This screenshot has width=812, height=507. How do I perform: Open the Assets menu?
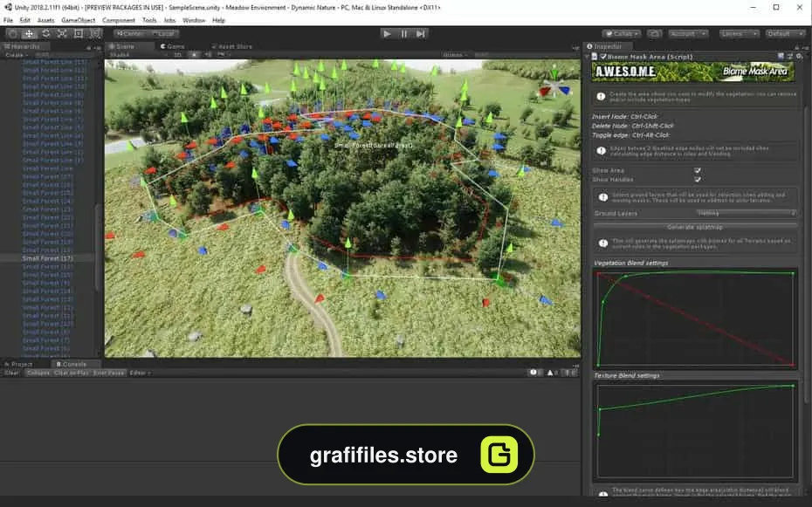click(45, 20)
